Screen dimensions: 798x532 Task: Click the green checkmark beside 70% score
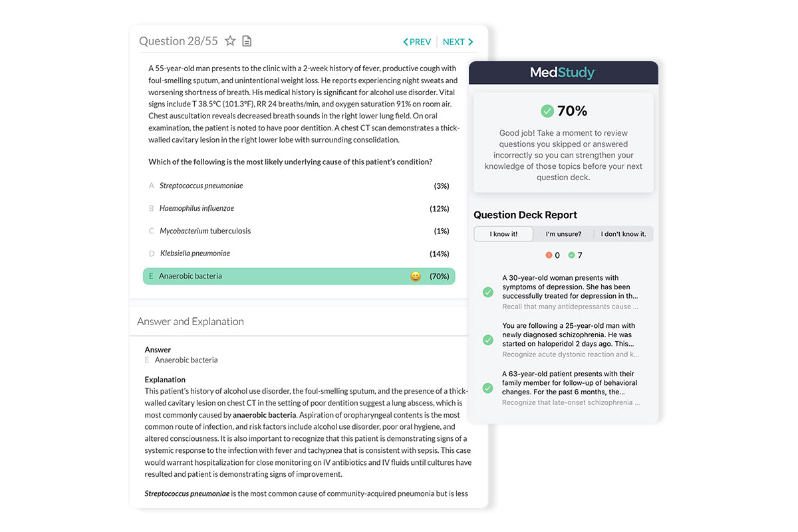click(547, 111)
